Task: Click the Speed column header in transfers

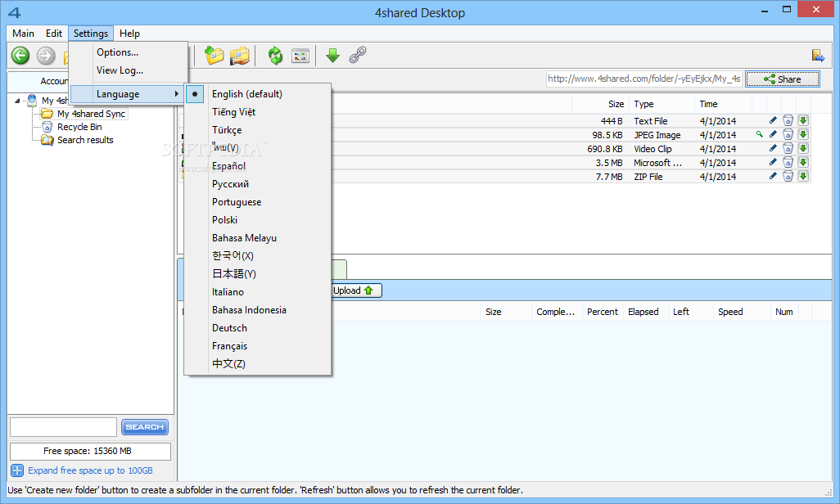Action: [742, 312]
